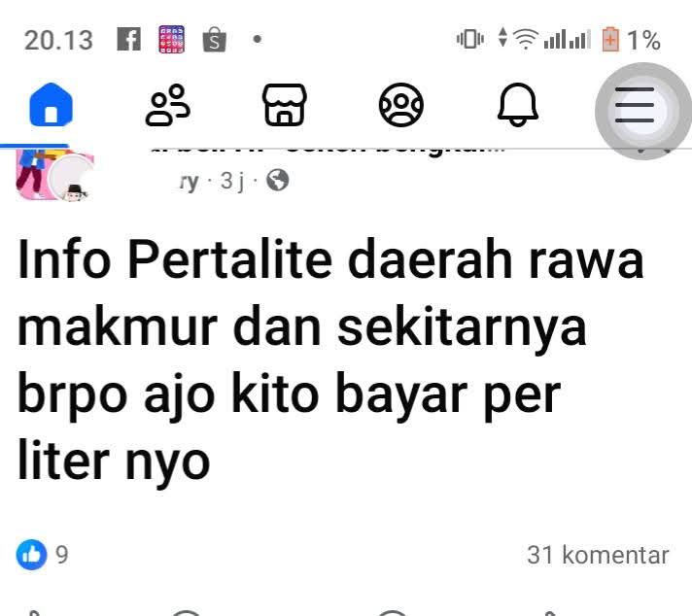This screenshot has width=692, height=616.
Task: Tap the battery 1% indicator
Action: 632,39
